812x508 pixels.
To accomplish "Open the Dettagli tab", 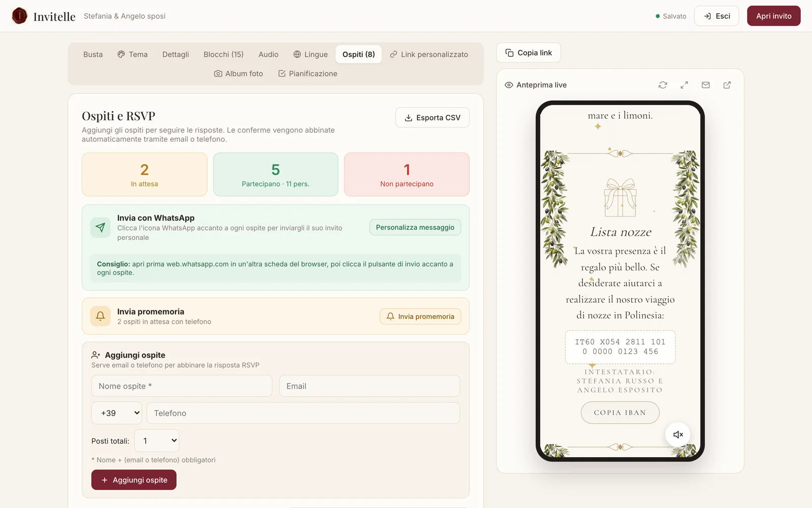I will point(176,54).
